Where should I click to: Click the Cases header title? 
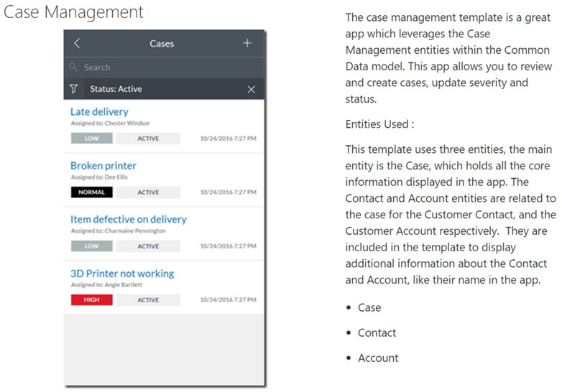coord(162,44)
